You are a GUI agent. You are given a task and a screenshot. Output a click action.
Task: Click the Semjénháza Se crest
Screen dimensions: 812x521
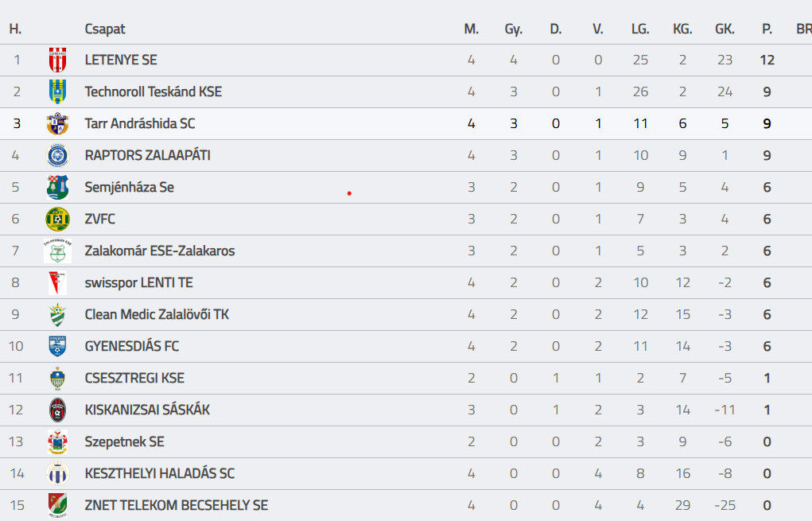pyautogui.click(x=57, y=188)
